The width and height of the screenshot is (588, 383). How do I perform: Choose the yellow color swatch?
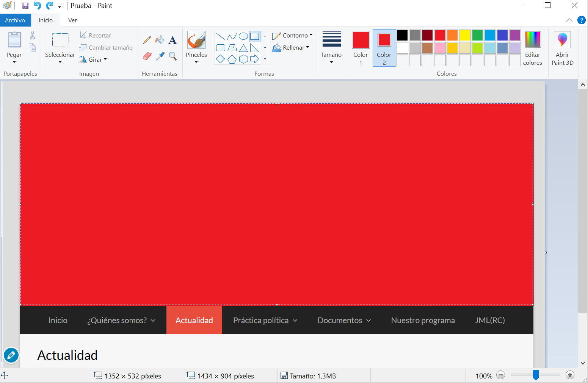tap(465, 35)
